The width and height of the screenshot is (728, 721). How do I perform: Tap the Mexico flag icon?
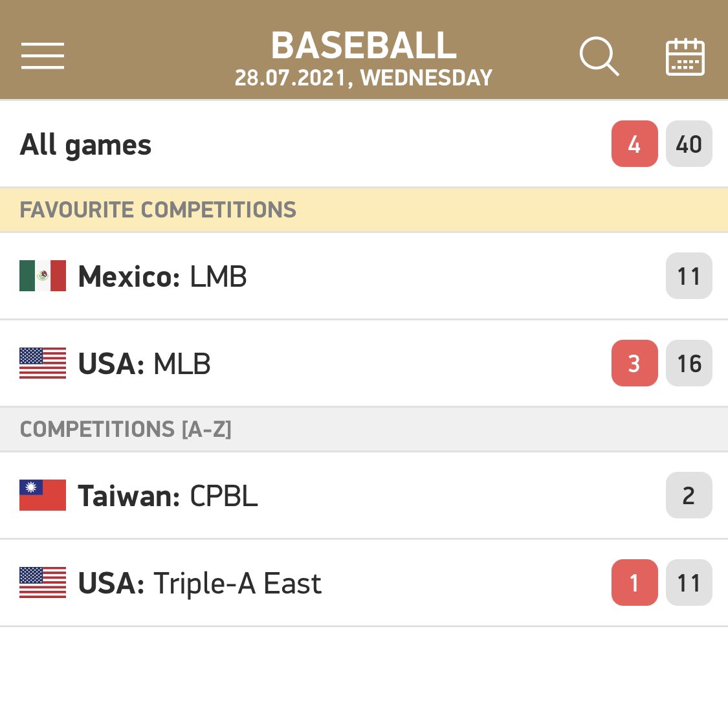[x=43, y=276]
